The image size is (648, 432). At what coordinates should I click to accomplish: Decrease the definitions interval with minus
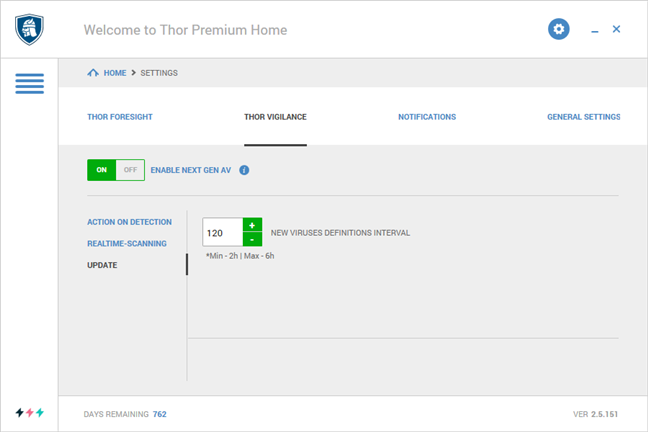[252, 239]
